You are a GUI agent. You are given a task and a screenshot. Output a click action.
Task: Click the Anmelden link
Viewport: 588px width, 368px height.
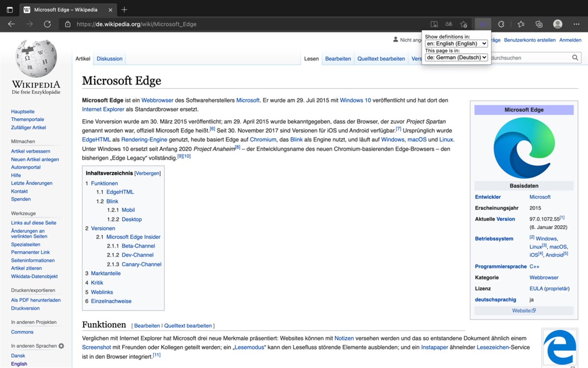point(570,40)
